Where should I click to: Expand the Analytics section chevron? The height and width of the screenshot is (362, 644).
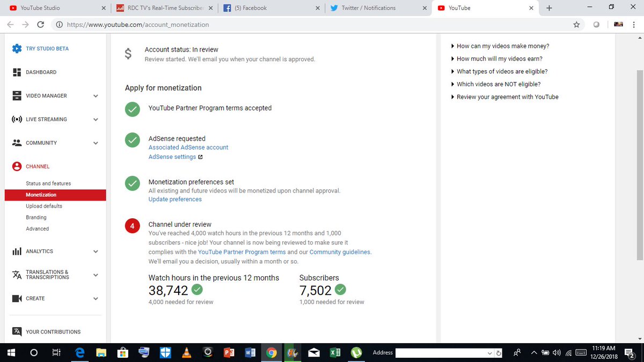(96, 252)
